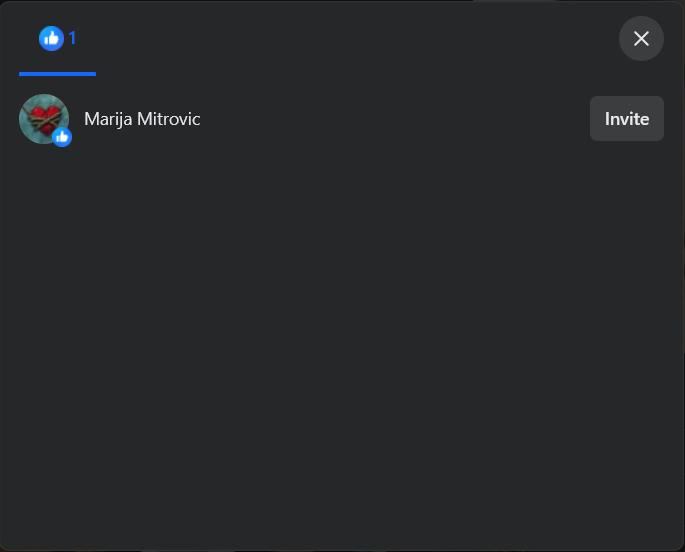685x552 pixels.
Task: Click the small thumbs-up overlay on profile picture
Action: pyautogui.click(x=62, y=137)
